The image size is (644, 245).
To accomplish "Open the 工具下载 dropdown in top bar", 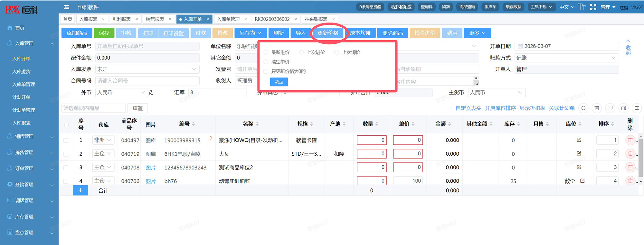I will [x=542, y=7].
